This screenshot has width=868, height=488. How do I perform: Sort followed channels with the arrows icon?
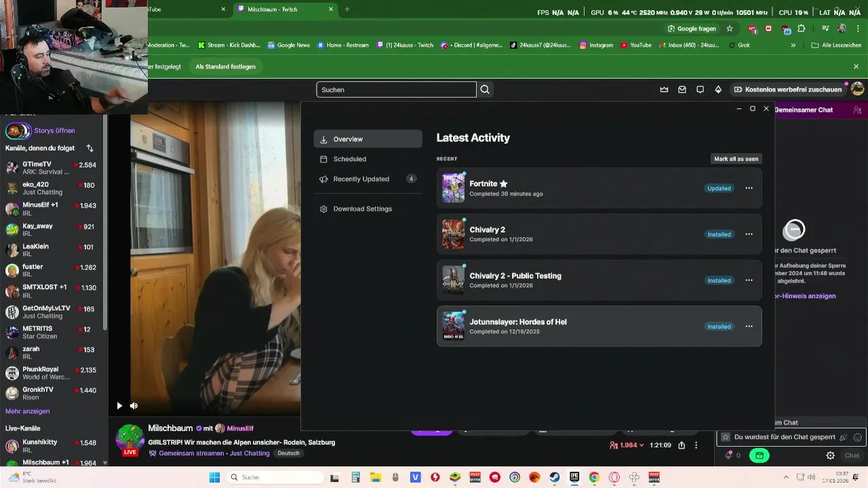pos(90,148)
